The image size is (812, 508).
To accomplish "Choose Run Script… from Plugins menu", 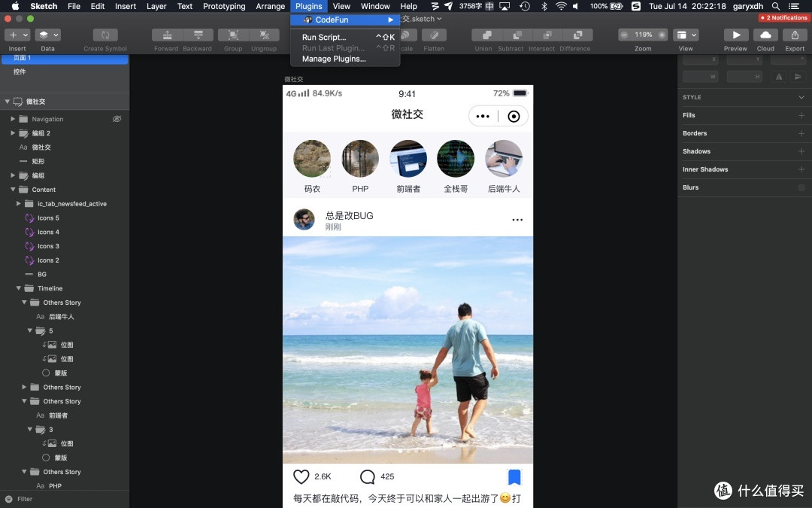I will click(x=345, y=38).
